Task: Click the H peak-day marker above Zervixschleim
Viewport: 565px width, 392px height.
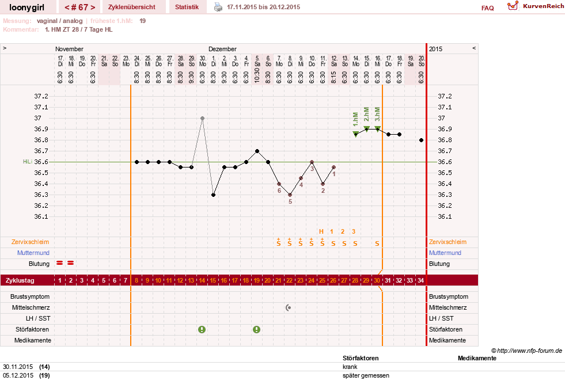Action: click(321, 231)
